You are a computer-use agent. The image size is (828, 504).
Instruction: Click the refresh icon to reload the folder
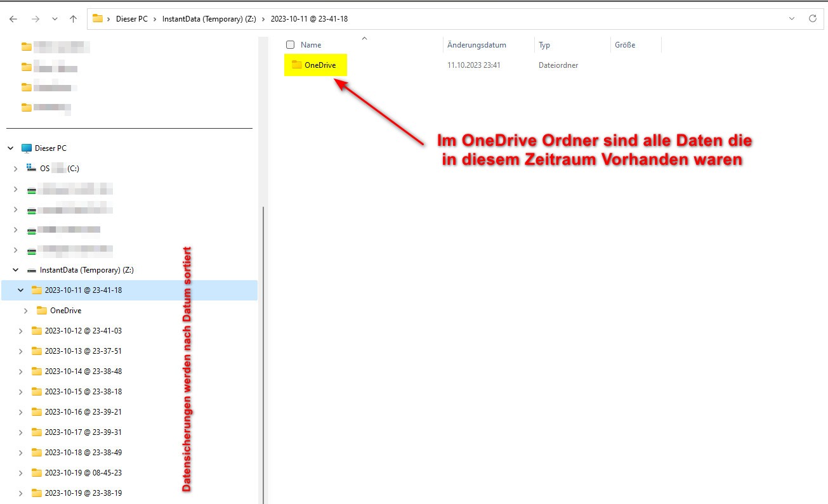(813, 18)
